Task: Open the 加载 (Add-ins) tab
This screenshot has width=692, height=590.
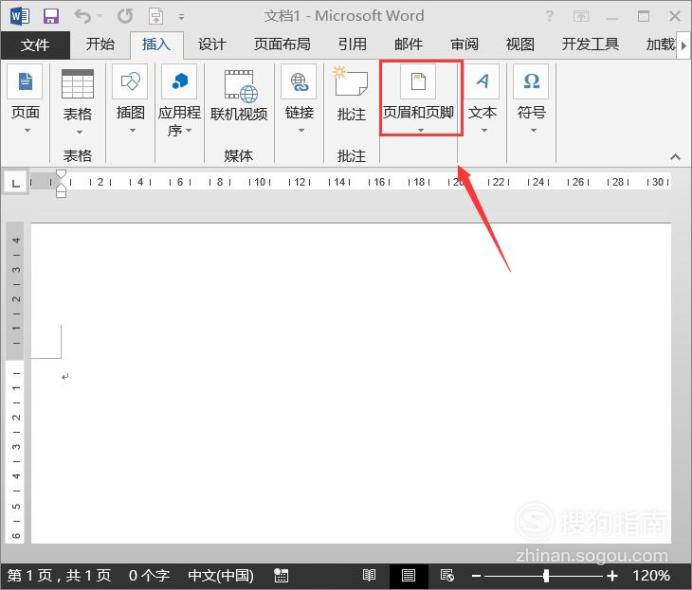Action: point(660,45)
